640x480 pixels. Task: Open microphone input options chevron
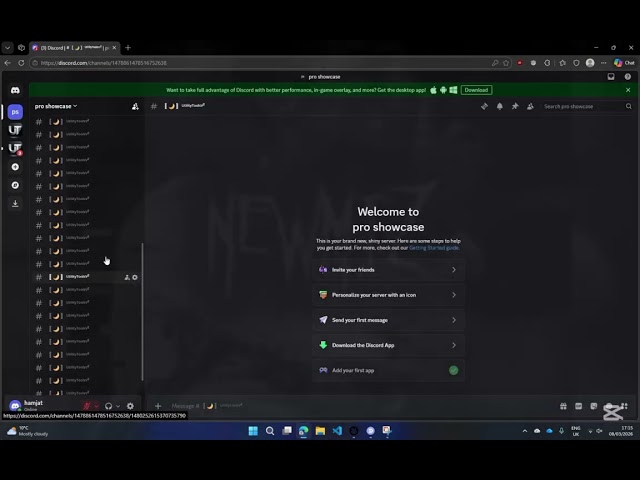pos(96,406)
